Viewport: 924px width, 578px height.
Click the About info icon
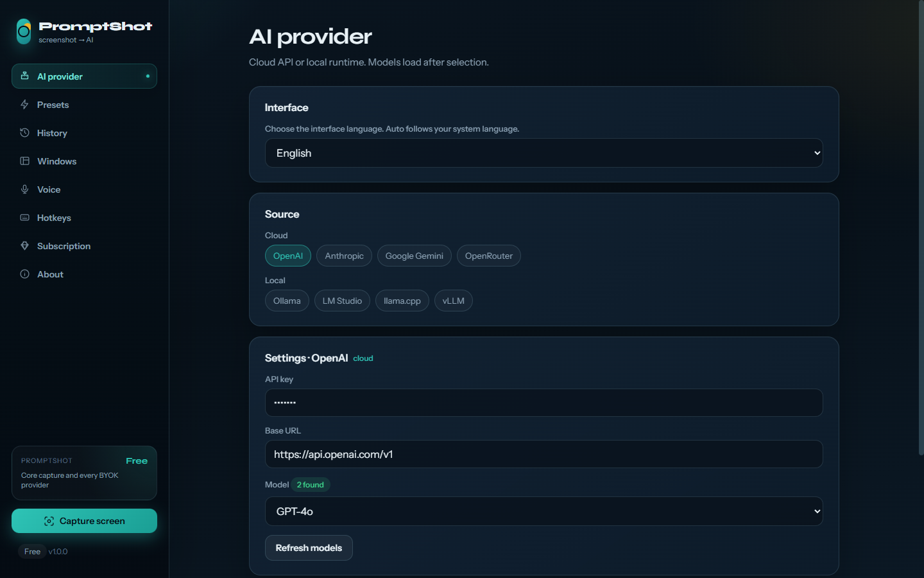point(24,274)
